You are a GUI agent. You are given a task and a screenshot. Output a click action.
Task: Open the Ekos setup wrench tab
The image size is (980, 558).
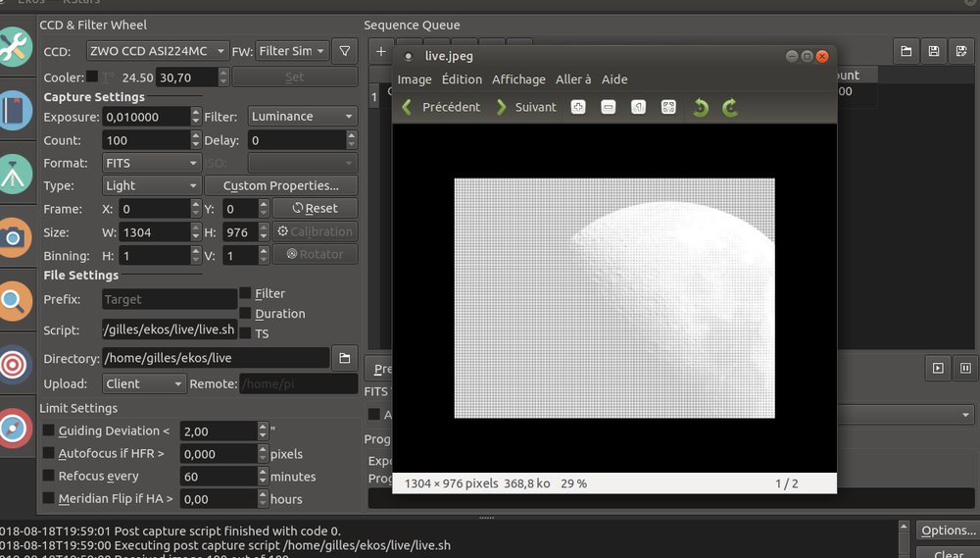point(14,47)
